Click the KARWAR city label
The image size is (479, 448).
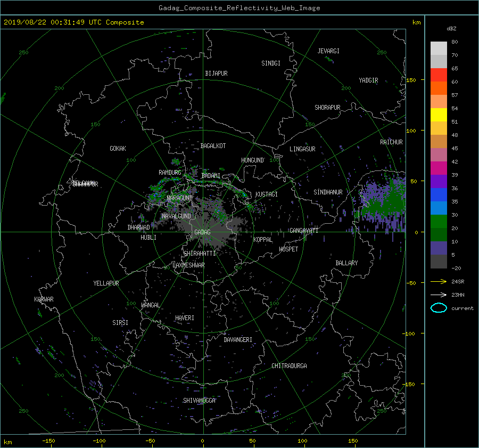point(44,299)
